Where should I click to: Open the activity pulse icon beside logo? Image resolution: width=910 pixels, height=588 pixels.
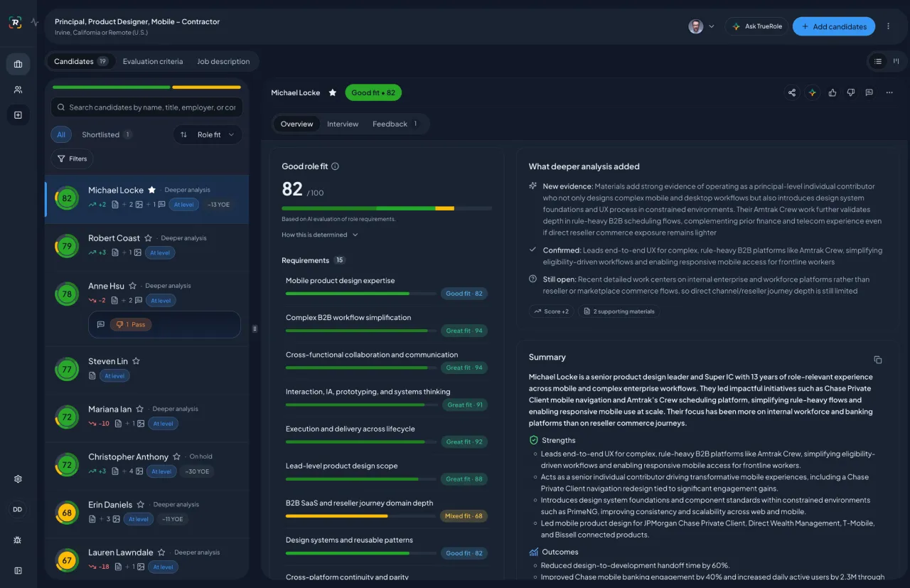pos(35,22)
